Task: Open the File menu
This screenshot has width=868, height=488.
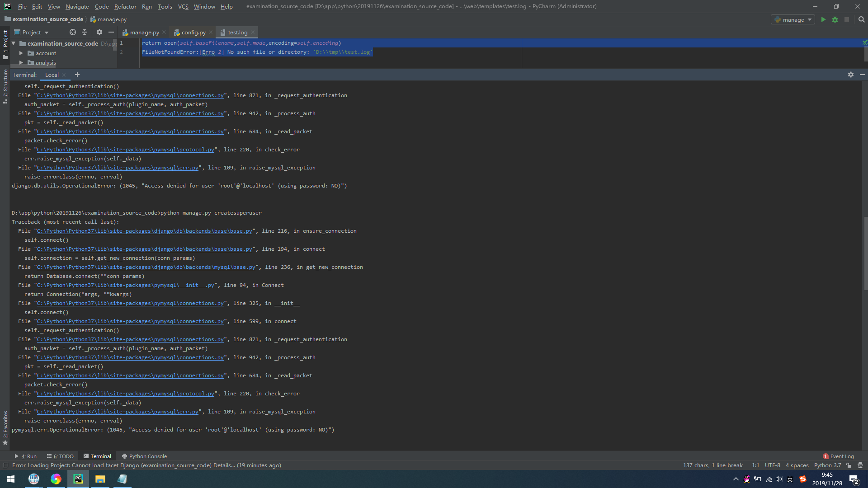Action: [x=22, y=6]
